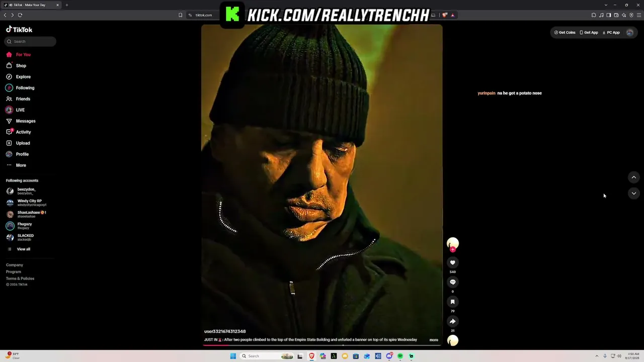The image size is (644, 362).
Task: Go to your Profile page
Action: pos(18,154)
